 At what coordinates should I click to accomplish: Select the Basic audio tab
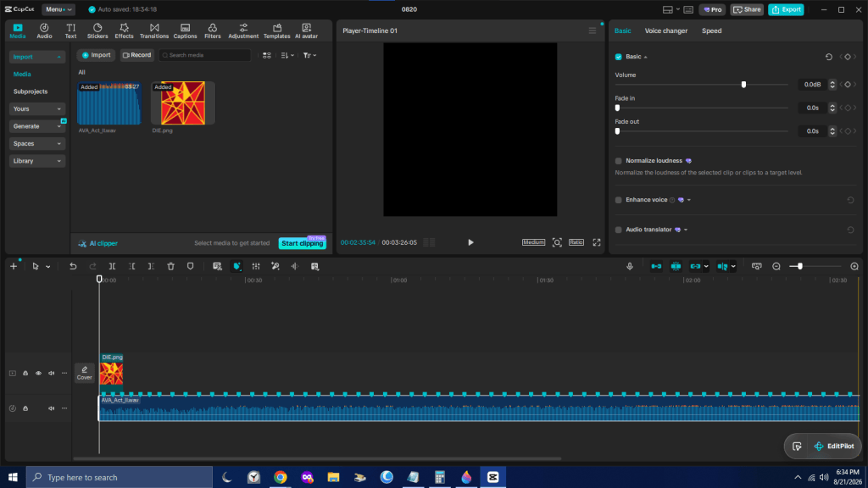[622, 31]
